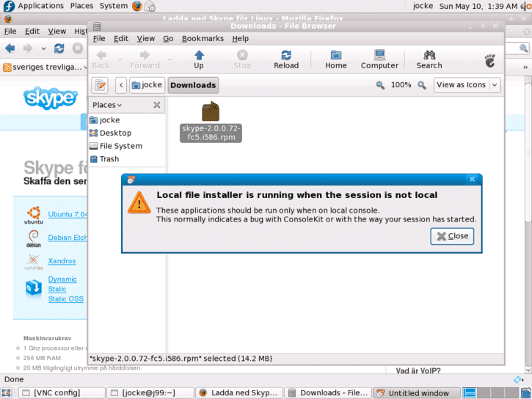Viewport: 532px width, 399px height.
Task: Open Go menu in File Browser
Action: [x=168, y=39]
